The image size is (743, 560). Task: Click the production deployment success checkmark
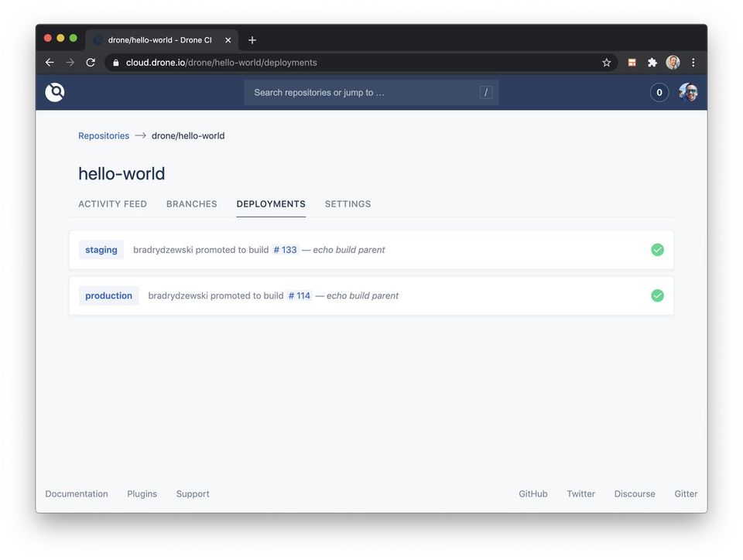tap(657, 295)
